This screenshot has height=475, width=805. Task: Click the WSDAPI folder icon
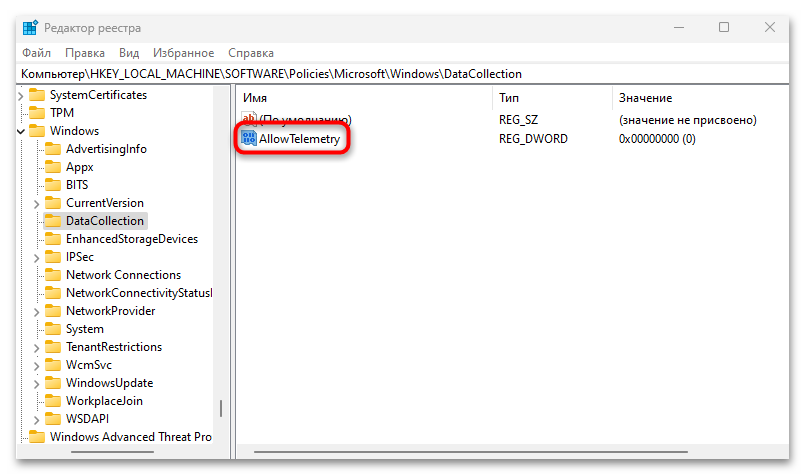pos(53,419)
